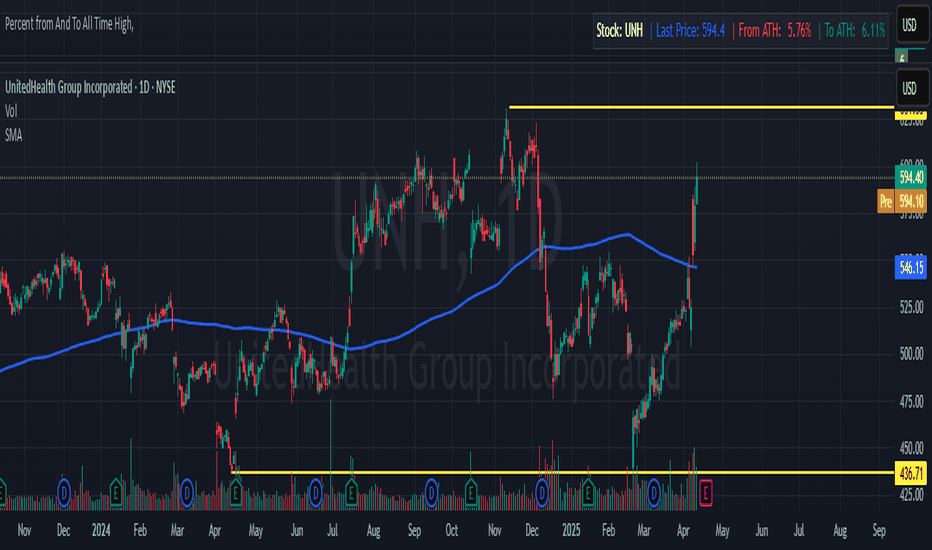The width and height of the screenshot is (932, 550).
Task: Click 'From ATH: 5.76%' in the info table
Action: pos(774,31)
